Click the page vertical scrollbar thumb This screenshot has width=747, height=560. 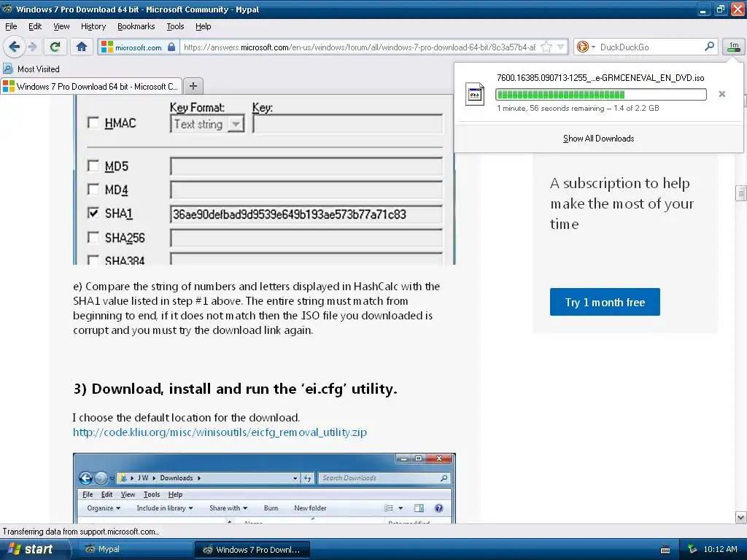(x=740, y=192)
